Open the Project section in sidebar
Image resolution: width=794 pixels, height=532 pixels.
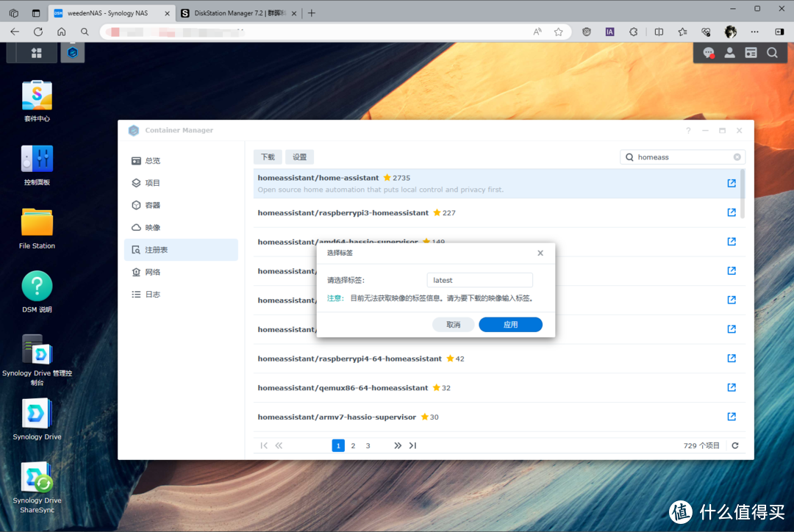point(181,183)
